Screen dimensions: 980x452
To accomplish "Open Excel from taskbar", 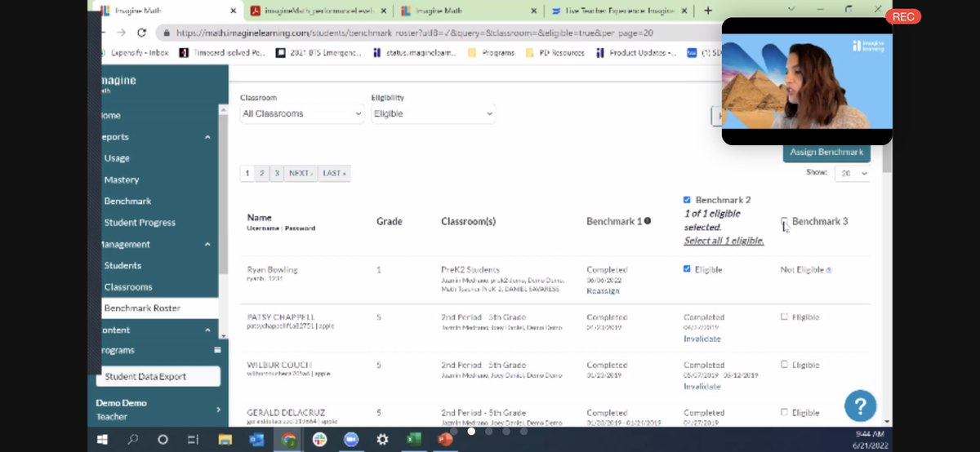I will (414, 439).
